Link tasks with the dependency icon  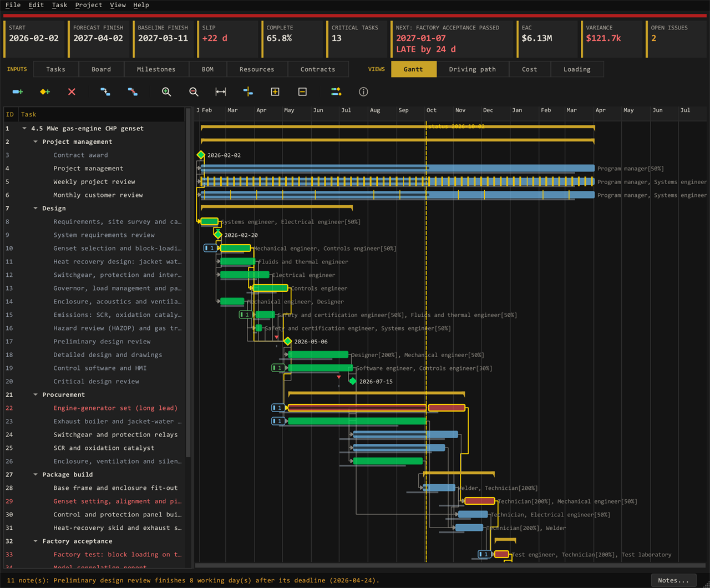[105, 92]
